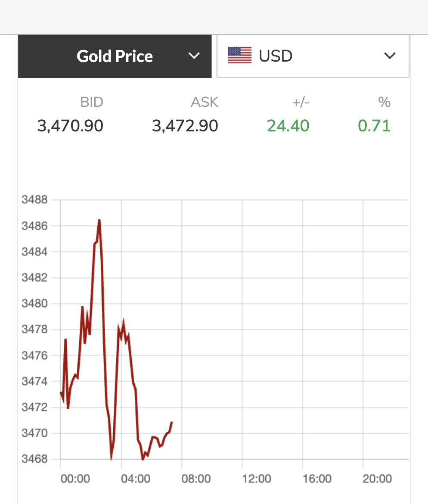Click the 3488 price axis label
Screen dimensions: 428x504
click(34, 200)
